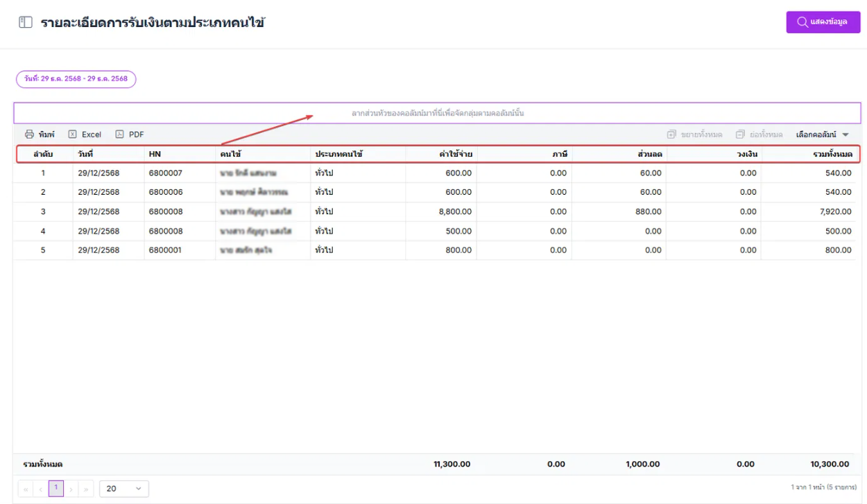Click the next page arrow
Screen dimensions: 867x504
[71, 489]
